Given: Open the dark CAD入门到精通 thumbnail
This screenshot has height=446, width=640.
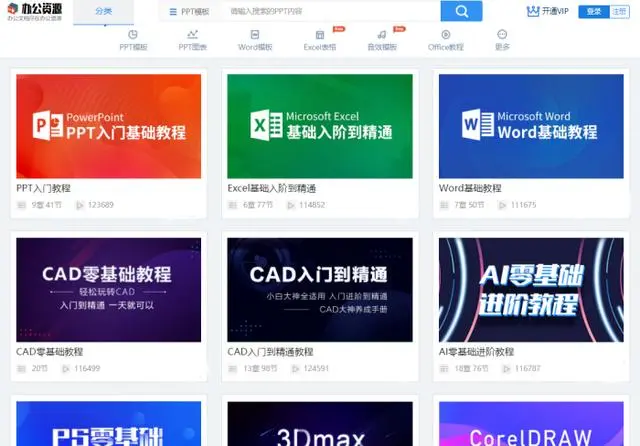Looking at the screenshot, I should coord(320,290).
